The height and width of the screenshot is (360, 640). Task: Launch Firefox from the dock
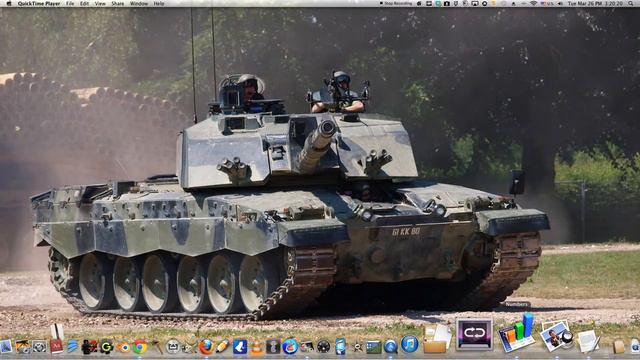pyautogui.click(x=207, y=346)
